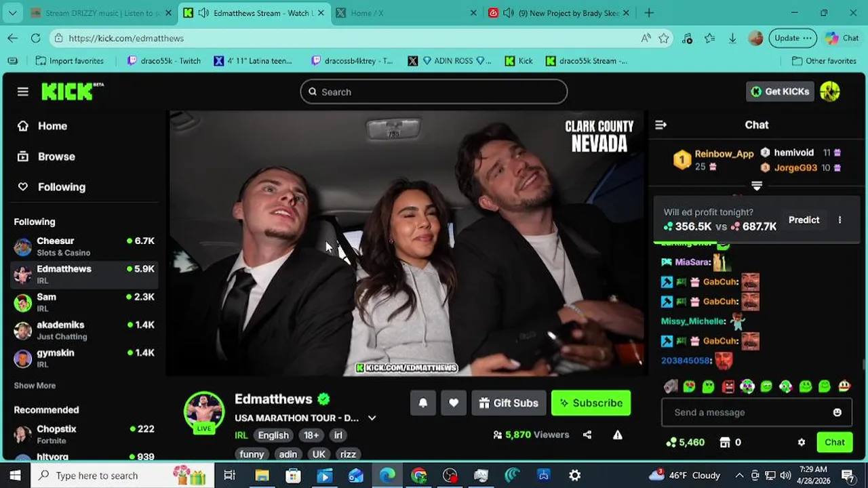Toggle the Kick sidebar hamburger menu
868x488 pixels.
point(23,91)
